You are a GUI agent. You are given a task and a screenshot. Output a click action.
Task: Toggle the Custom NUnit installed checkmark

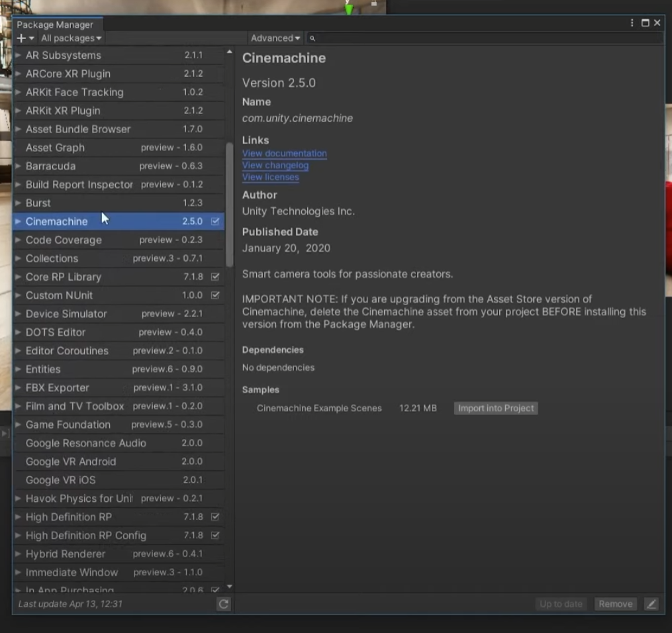pyautogui.click(x=215, y=295)
